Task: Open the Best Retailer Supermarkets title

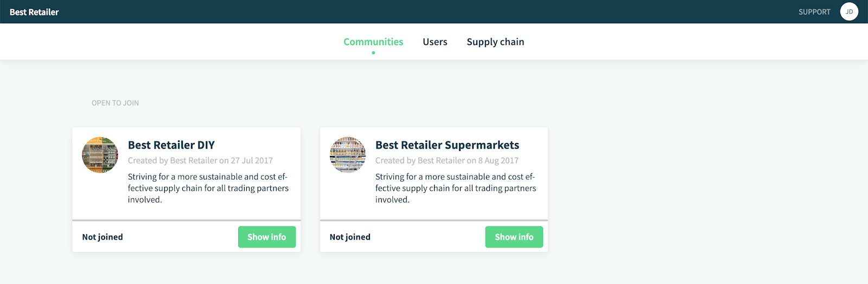Action: click(x=448, y=145)
